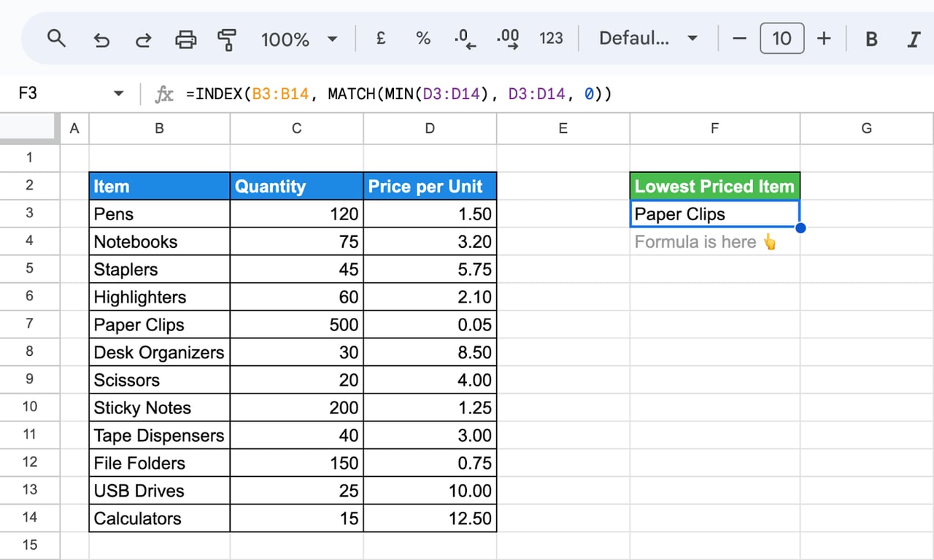The height and width of the screenshot is (560, 934).
Task: Decrease font size with minus button
Action: (740, 39)
